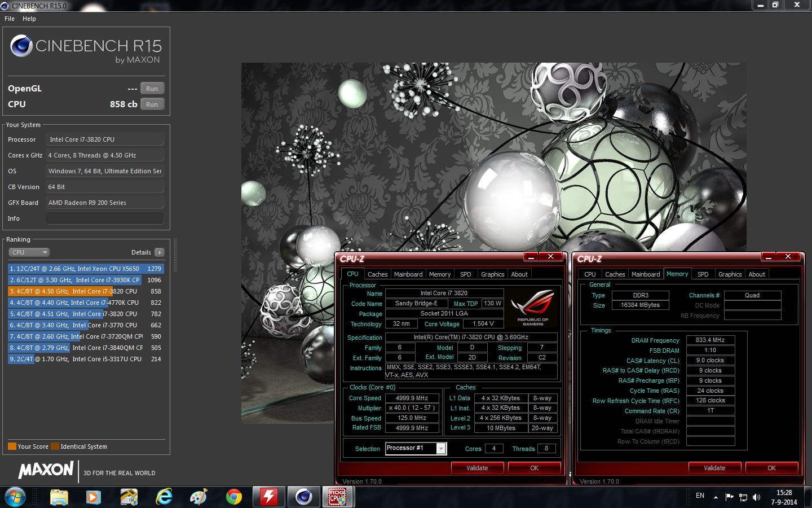The image size is (812, 508).
Task: Switch to ROG CPU-Z taskbar button
Action: click(338, 497)
